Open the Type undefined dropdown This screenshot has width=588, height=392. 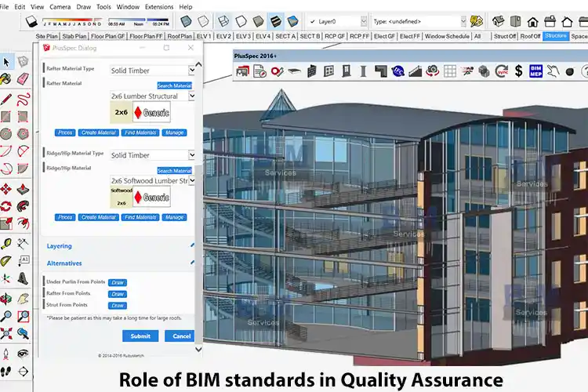[463, 21]
